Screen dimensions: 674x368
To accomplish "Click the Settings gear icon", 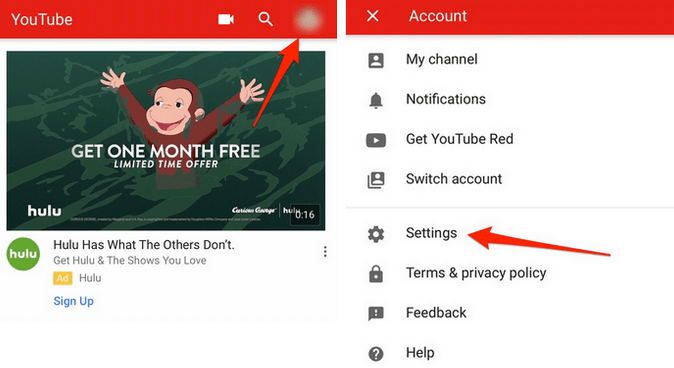I will pyautogui.click(x=376, y=234).
